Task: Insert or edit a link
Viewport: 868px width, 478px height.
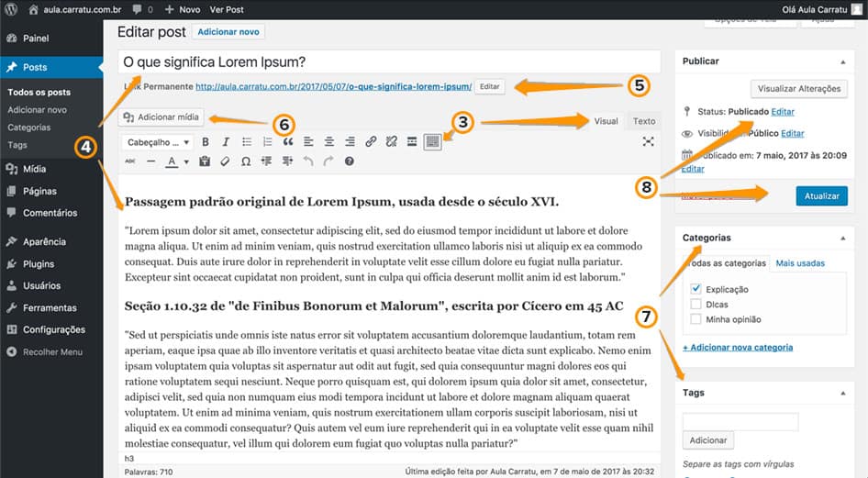Action: (371, 142)
